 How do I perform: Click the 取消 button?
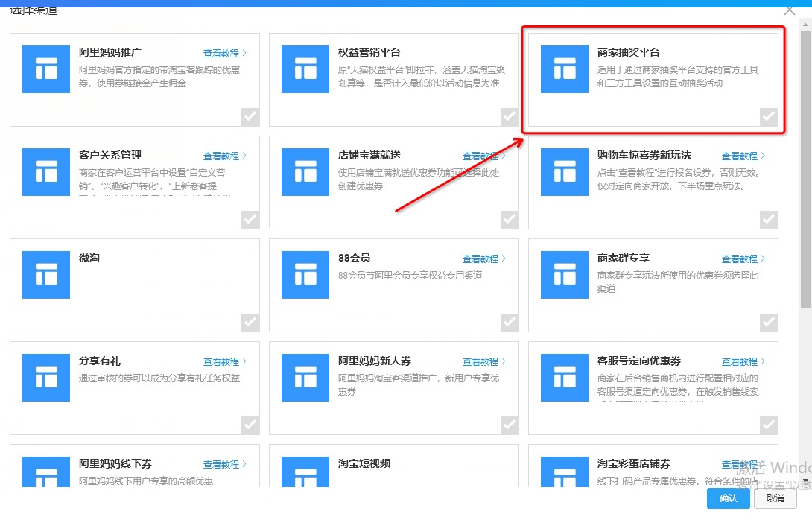click(x=775, y=498)
